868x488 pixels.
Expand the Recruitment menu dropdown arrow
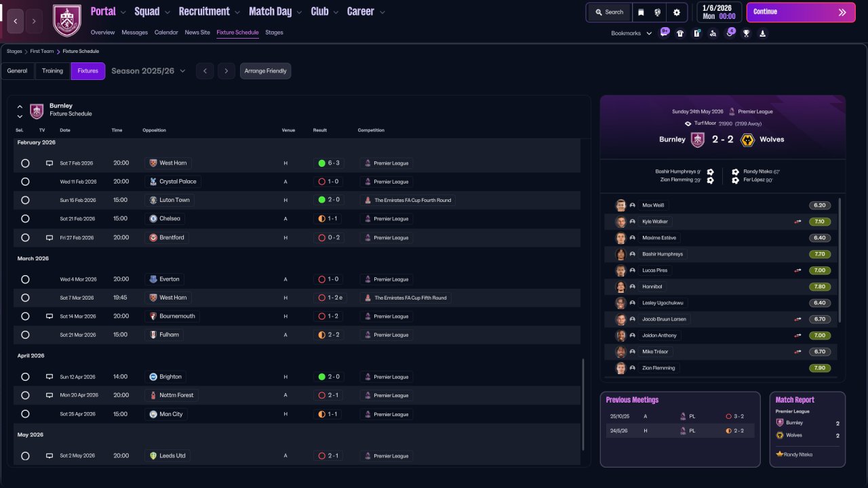tap(237, 12)
